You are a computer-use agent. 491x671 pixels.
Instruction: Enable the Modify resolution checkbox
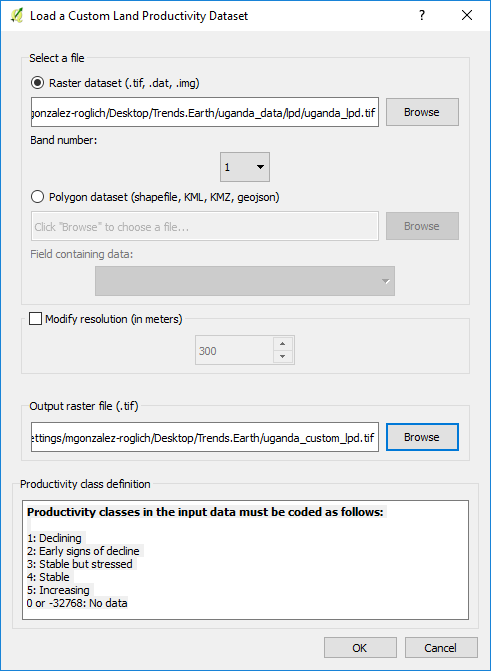36,319
